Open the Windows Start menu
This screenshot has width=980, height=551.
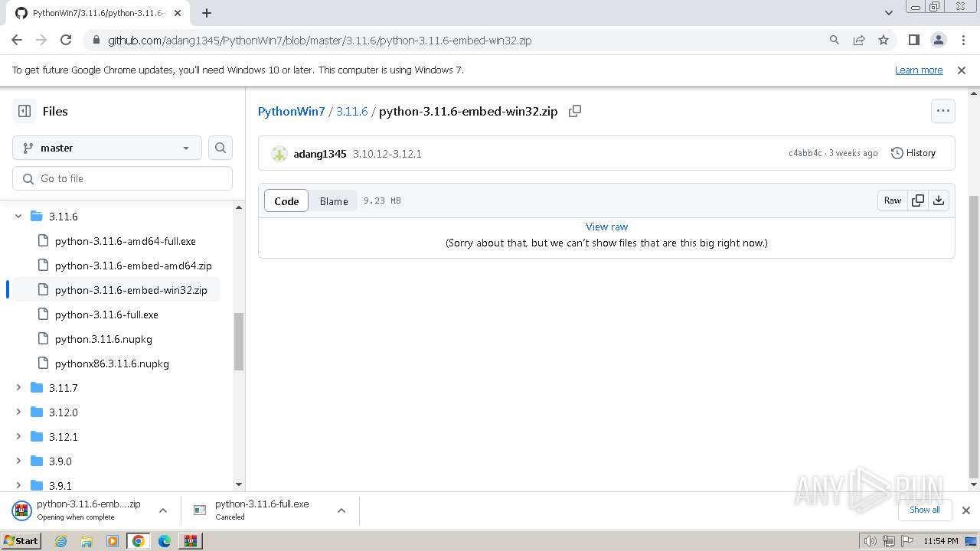[x=21, y=540]
